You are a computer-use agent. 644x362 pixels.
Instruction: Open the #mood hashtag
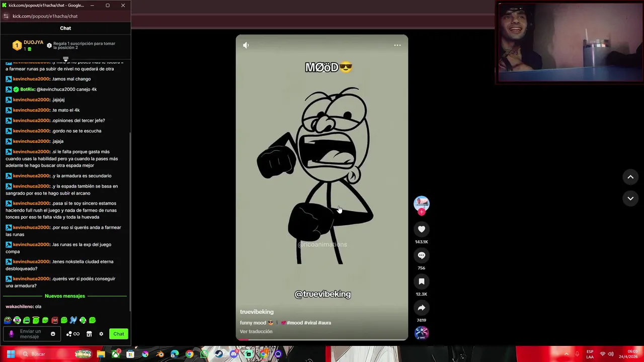(294, 323)
